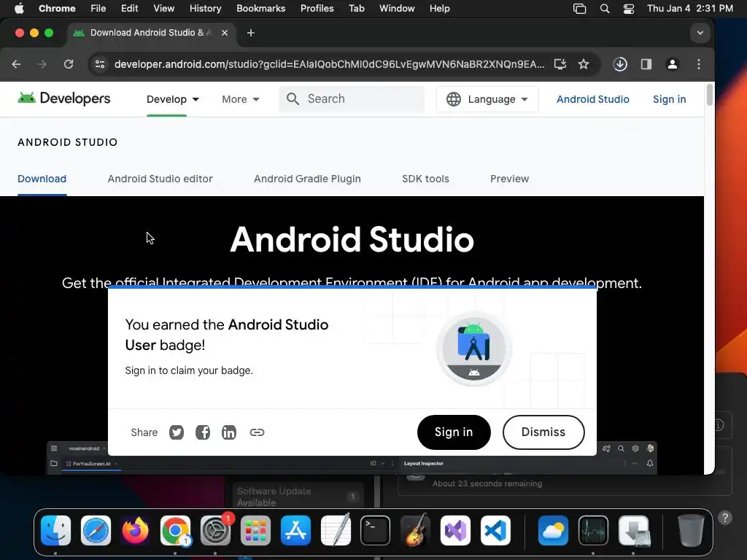
Task: Click the Stage Manager menu bar icon
Action: point(579,8)
